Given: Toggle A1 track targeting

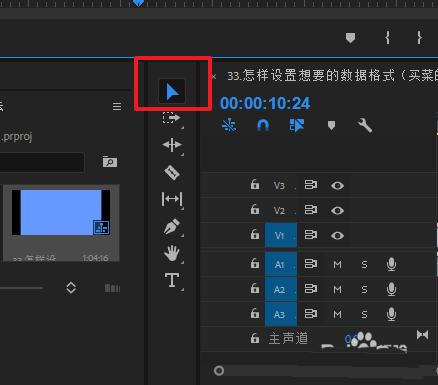Looking at the screenshot, I should pyautogui.click(x=281, y=264).
